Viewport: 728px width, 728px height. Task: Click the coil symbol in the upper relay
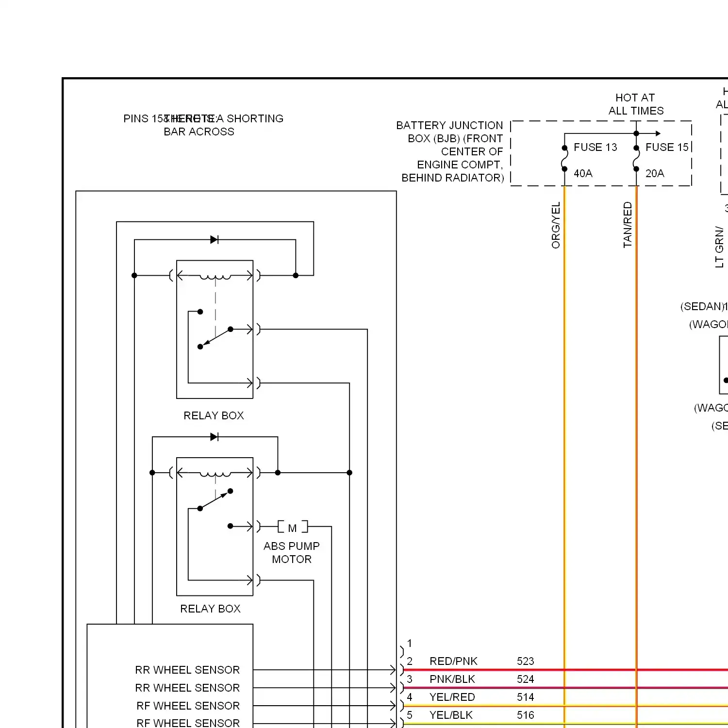pyautogui.click(x=215, y=277)
